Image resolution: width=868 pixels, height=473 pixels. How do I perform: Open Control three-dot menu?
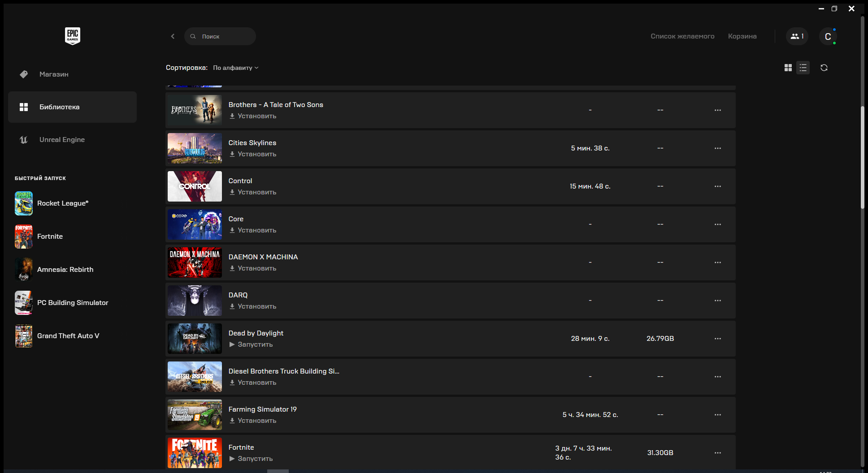718,186
